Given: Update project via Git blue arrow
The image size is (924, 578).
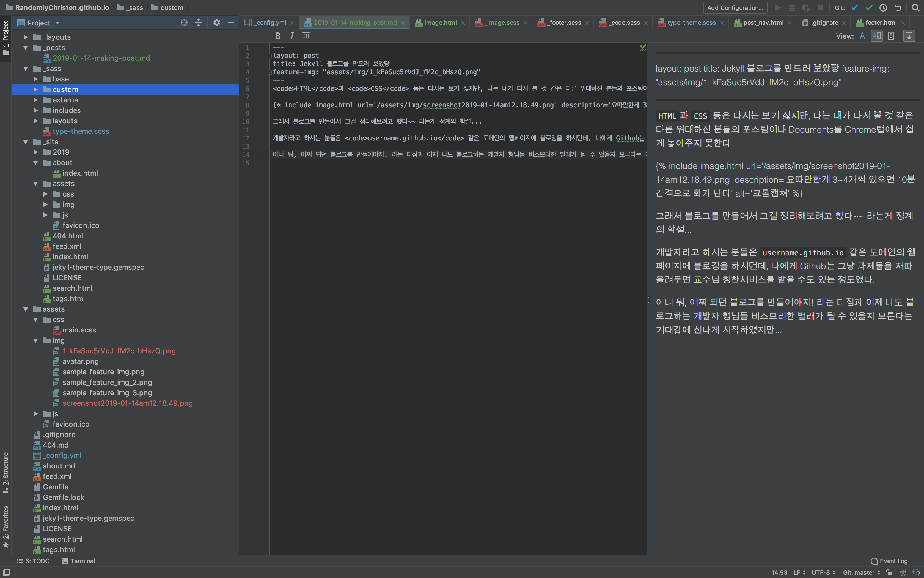Looking at the screenshot, I should tap(855, 8).
